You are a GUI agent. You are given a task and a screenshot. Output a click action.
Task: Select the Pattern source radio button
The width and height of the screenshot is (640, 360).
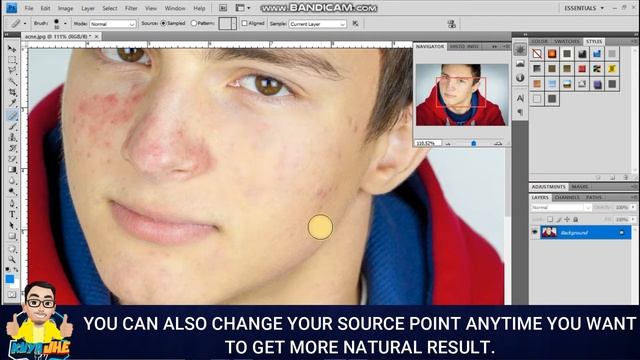[x=194, y=24]
